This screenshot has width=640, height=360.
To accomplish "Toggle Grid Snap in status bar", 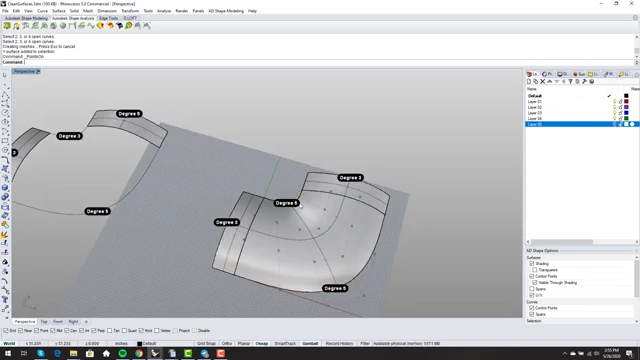I will tap(206, 344).
